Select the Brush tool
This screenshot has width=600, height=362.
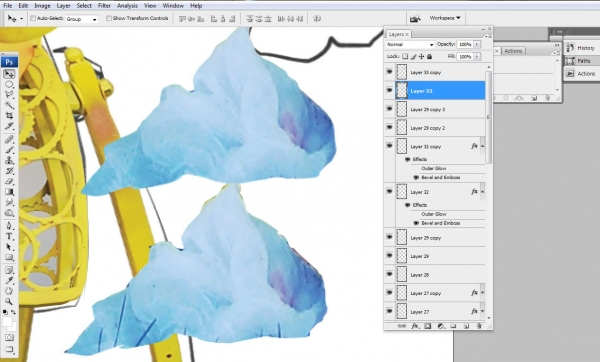9,150
